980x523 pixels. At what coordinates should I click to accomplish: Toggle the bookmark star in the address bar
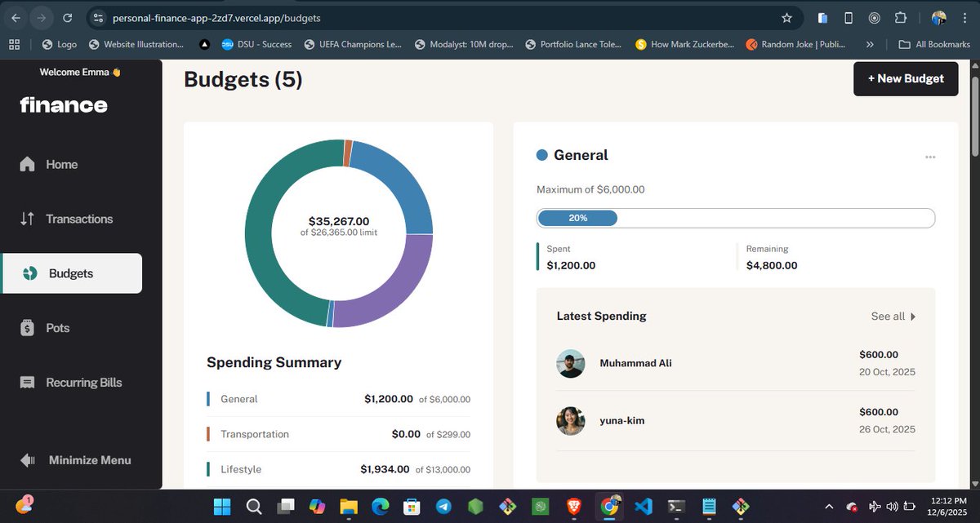(786, 17)
